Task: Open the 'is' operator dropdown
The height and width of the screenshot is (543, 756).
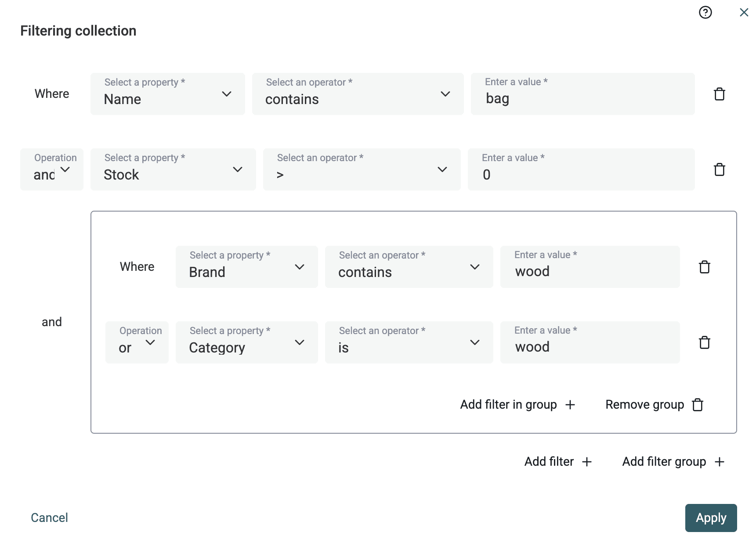Action: pyautogui.click(x=409, y=342)
